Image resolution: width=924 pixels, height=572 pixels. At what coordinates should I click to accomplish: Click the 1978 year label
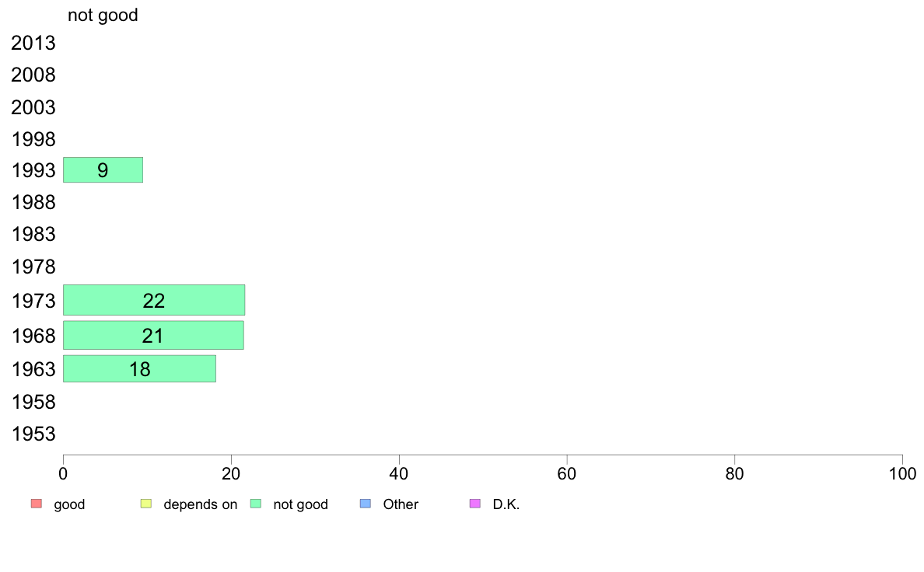[x=33, y=267]
